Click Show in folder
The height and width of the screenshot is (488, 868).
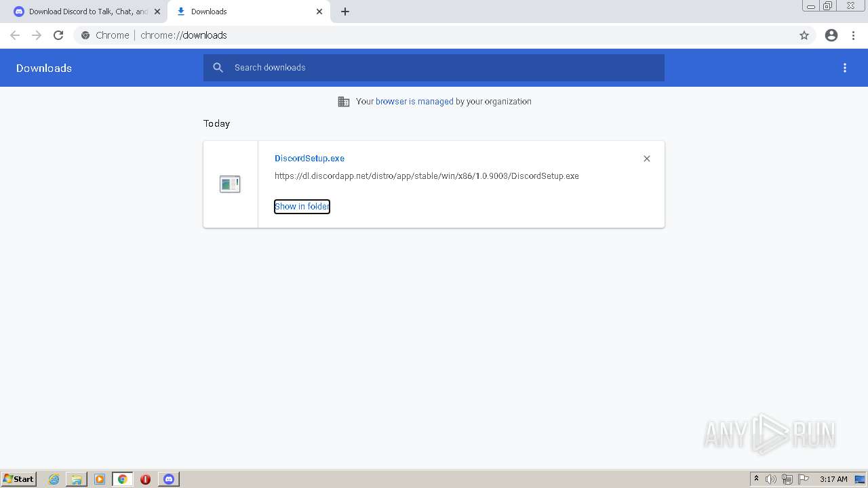pos(302,207)
